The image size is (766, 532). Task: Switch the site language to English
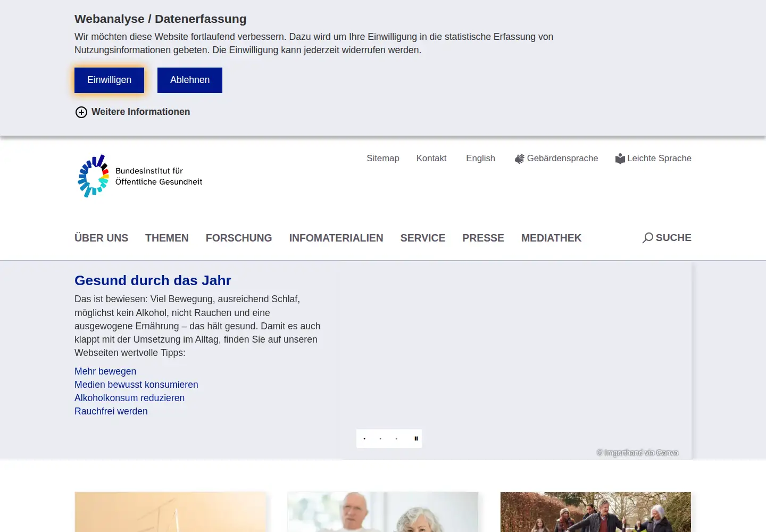tap(480, 158)
